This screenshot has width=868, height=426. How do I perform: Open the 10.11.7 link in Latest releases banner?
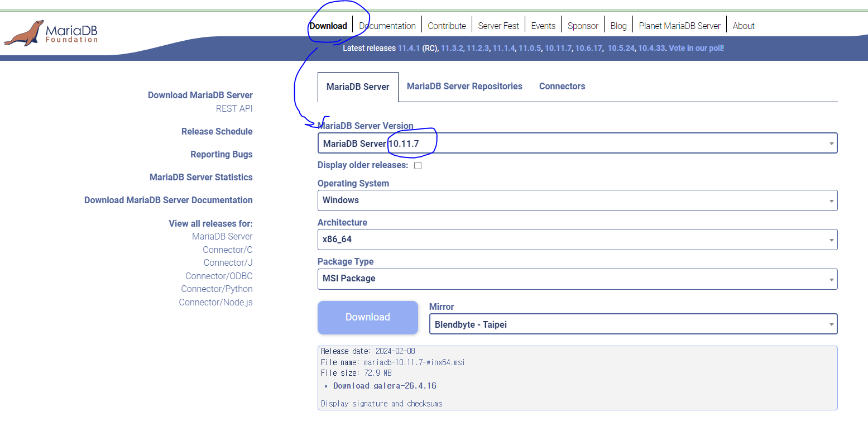pyautogui.click(x=558, y=48)
